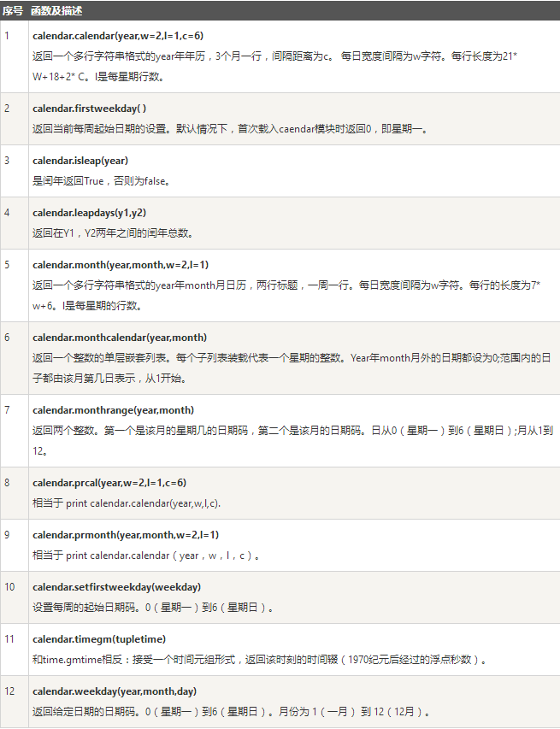560x729 pixels.
Task: Click row 1 description starting '返回一个多行字符串格式的year年年历'
Action: coord(275,67)
